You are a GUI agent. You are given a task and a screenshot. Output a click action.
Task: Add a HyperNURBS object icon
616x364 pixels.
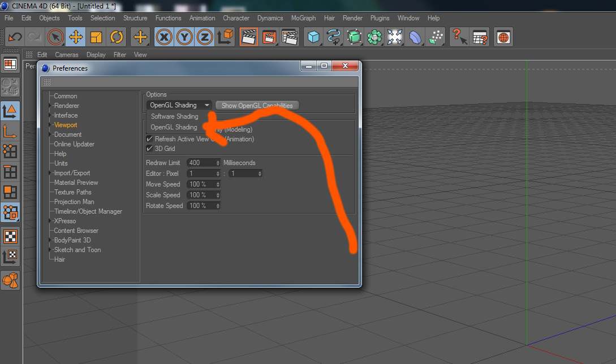pos(354,37)
